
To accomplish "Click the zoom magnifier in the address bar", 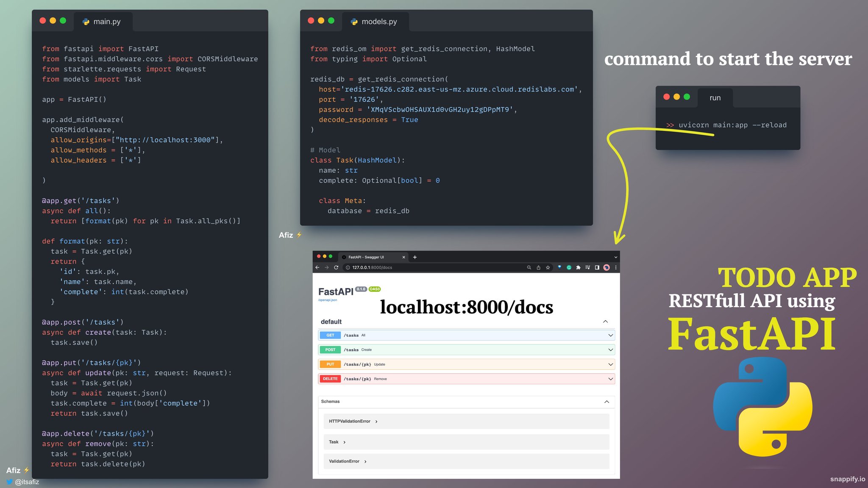I will [x=529, y=267].
